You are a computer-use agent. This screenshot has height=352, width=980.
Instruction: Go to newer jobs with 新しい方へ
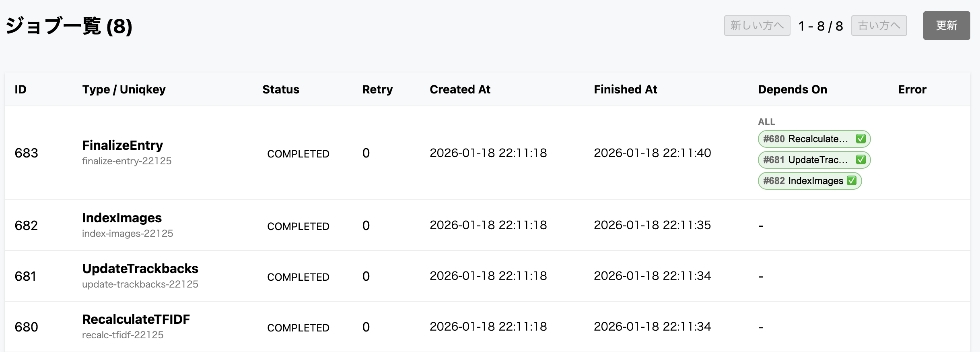[757, 25]
